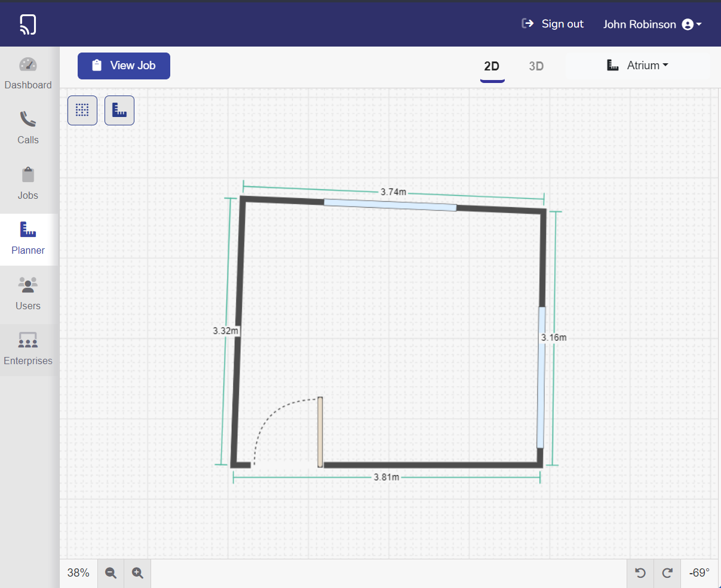Screen dimensions: 721x588
Task: Toggle the measurements ruler button
Action: point(119,110)
